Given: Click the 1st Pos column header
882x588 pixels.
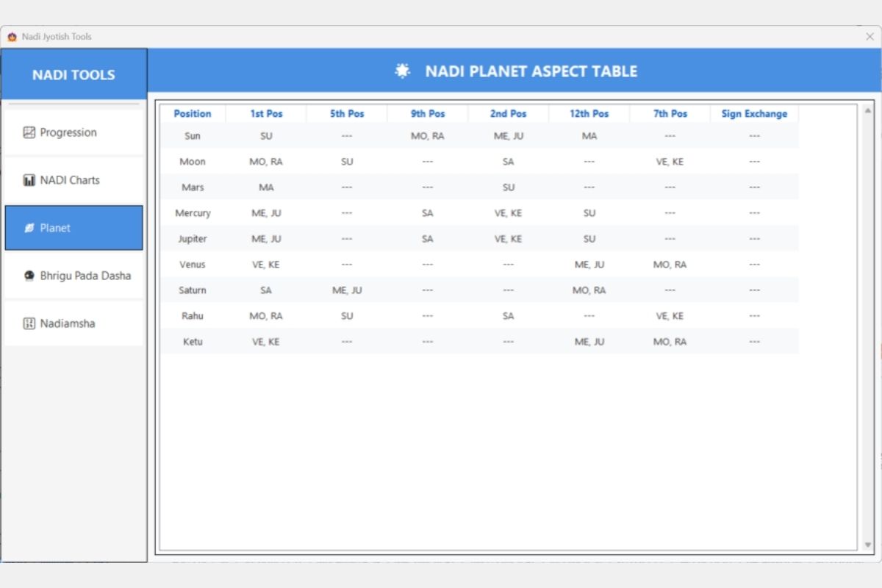Looking at the screenshot, I should tap(266, 114).
